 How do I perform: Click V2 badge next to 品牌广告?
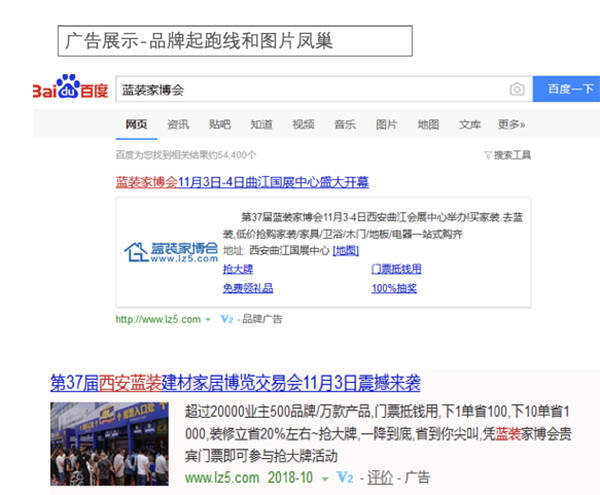(227, 319)
